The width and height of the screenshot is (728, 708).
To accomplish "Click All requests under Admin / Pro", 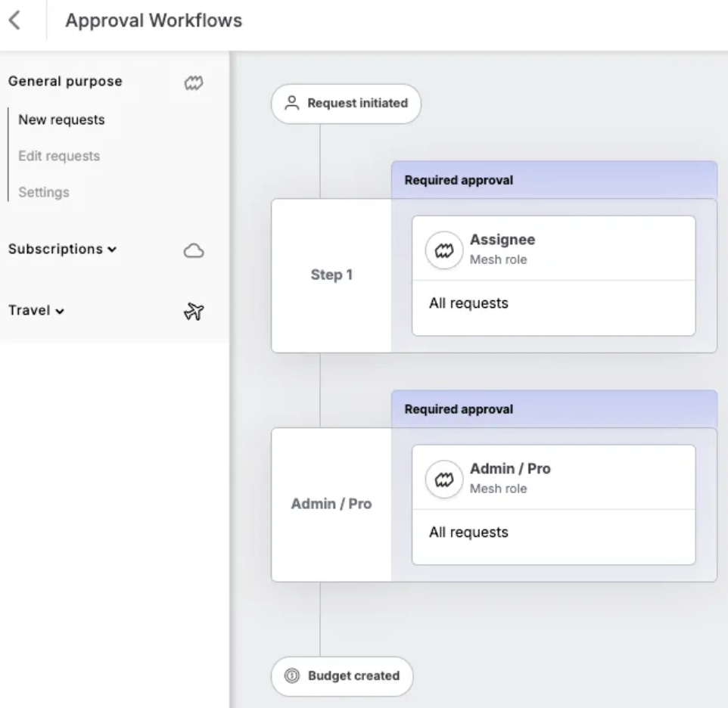I will click(x=468, y=533).
